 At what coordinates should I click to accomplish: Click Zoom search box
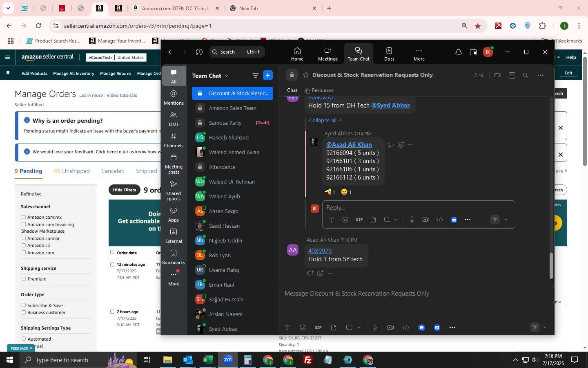[x=237, y=52]
